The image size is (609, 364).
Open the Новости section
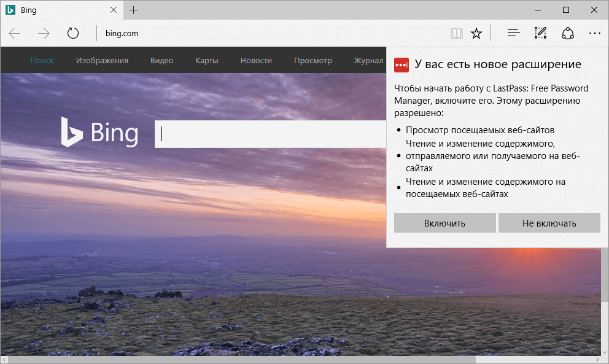[256, 60]
